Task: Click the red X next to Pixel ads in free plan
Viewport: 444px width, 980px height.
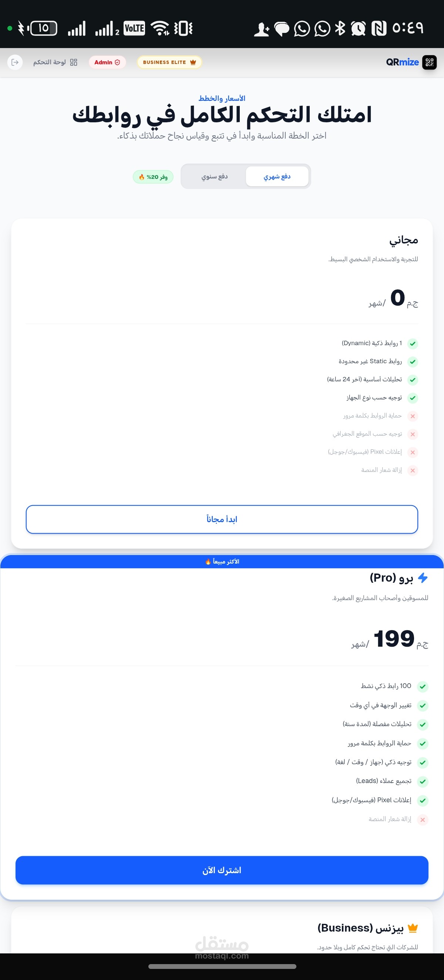Action: point(413,452)
